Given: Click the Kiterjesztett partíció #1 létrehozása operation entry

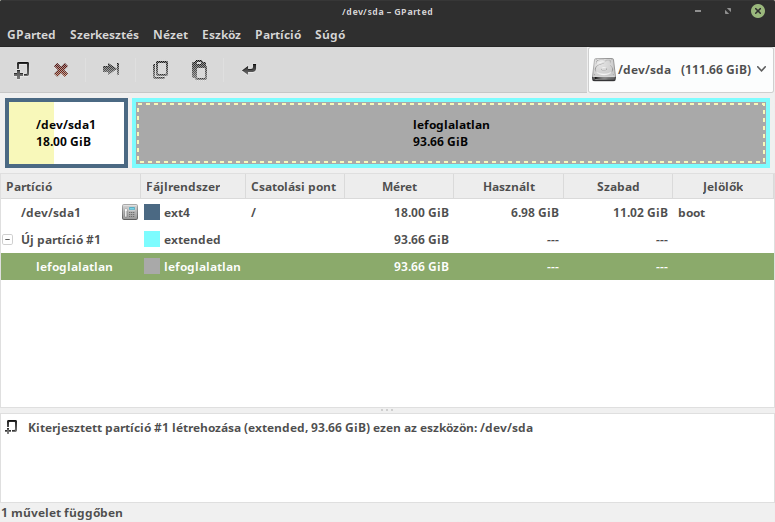Looking at the screenshot, I should coord(280,428).
